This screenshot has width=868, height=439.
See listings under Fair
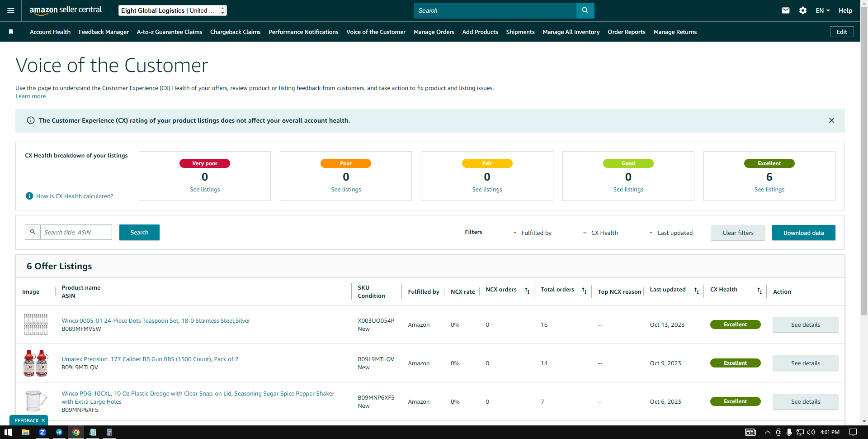487,189
